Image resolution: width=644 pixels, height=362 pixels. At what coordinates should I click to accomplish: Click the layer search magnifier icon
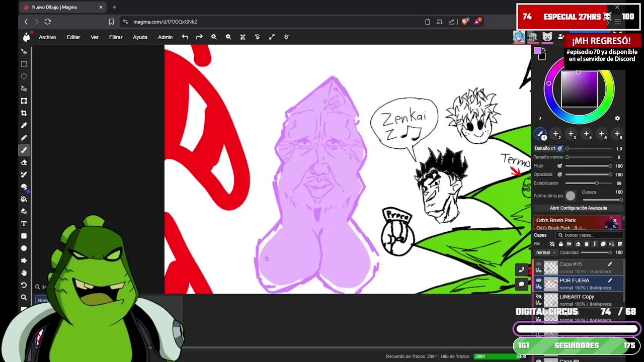[560, 235]
